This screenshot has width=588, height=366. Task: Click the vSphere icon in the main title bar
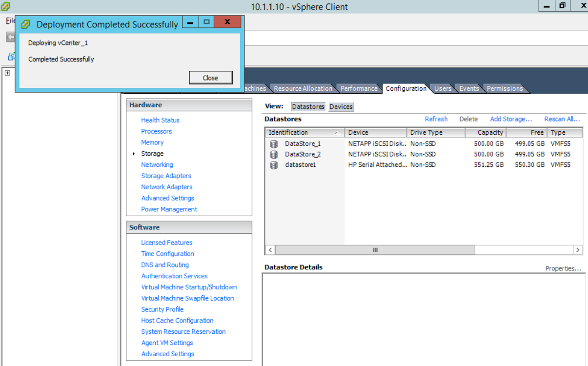[6, 7]
